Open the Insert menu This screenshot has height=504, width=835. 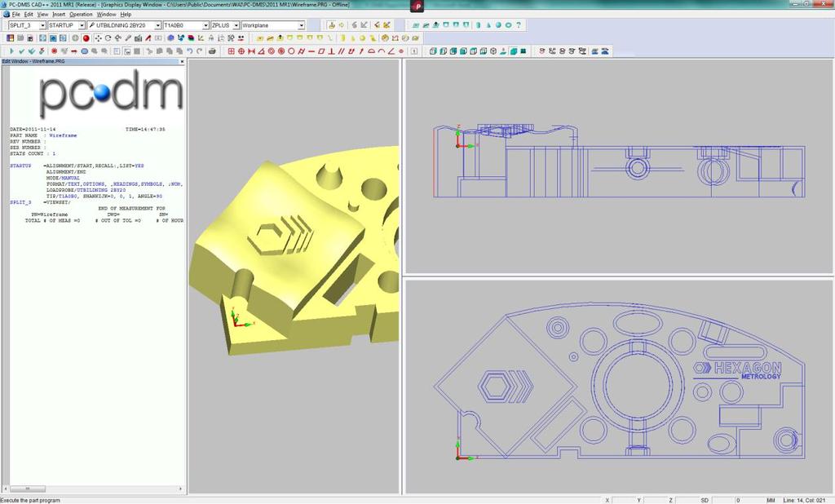tap(59, 15)
